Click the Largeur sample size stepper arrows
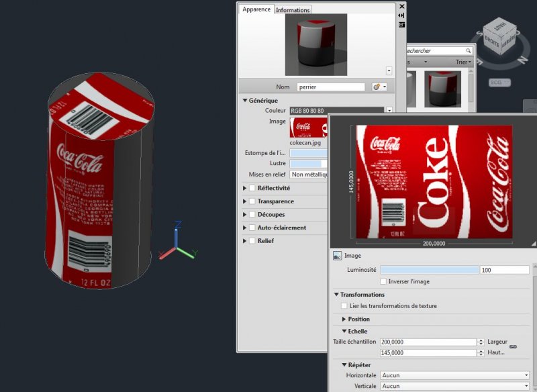This screenshot has width=537, height=392. pos(481,342)
